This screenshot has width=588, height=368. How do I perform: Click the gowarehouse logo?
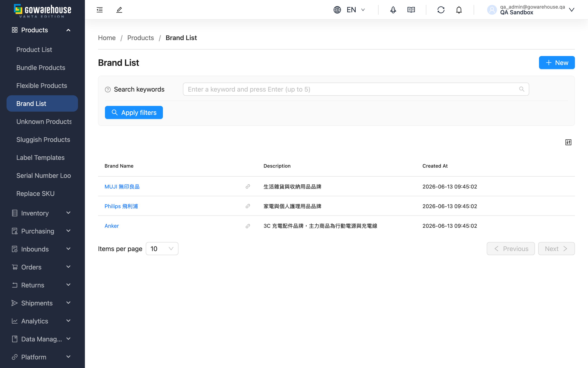(x=42, y=11)
